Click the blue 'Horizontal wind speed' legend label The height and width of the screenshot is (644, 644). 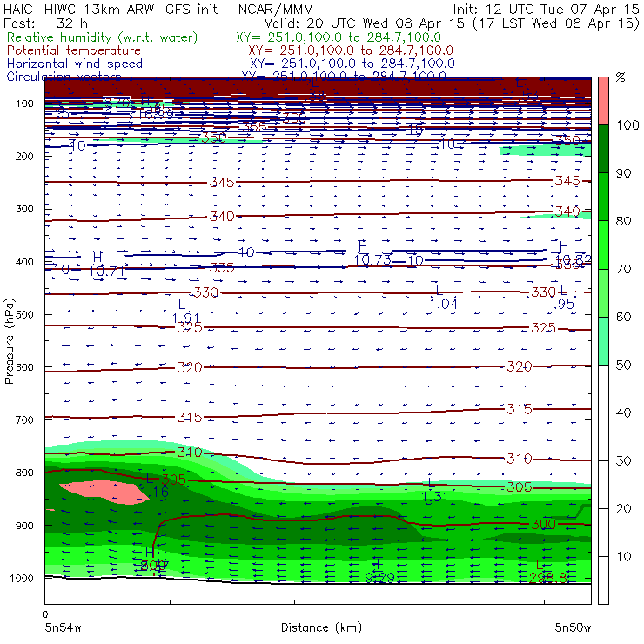tap(75, 64)
